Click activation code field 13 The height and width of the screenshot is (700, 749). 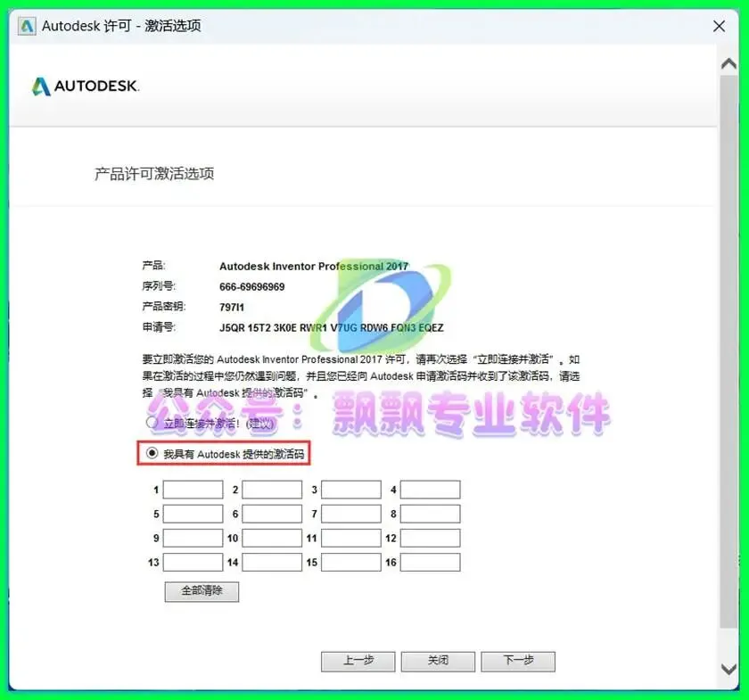193,563
